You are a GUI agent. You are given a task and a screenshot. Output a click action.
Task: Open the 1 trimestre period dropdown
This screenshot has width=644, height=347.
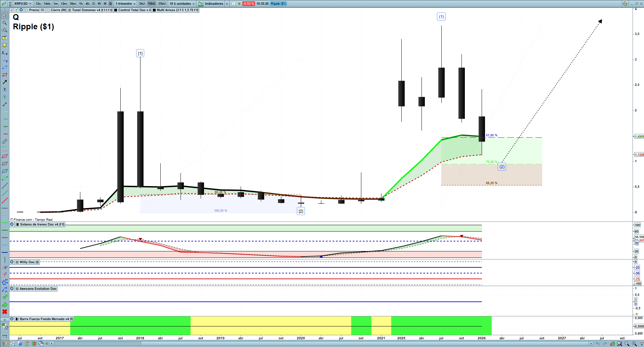coord(126,4)
